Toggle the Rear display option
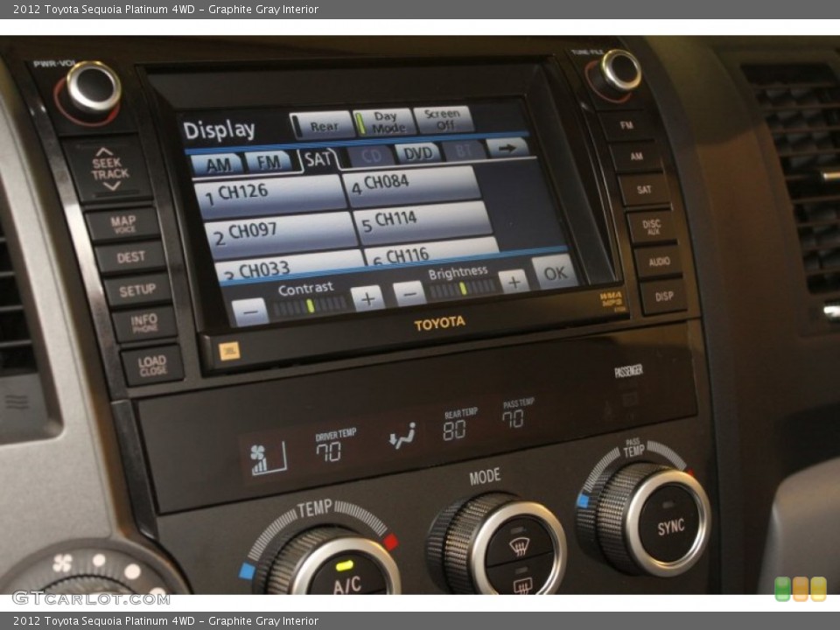 pos(321,126)
